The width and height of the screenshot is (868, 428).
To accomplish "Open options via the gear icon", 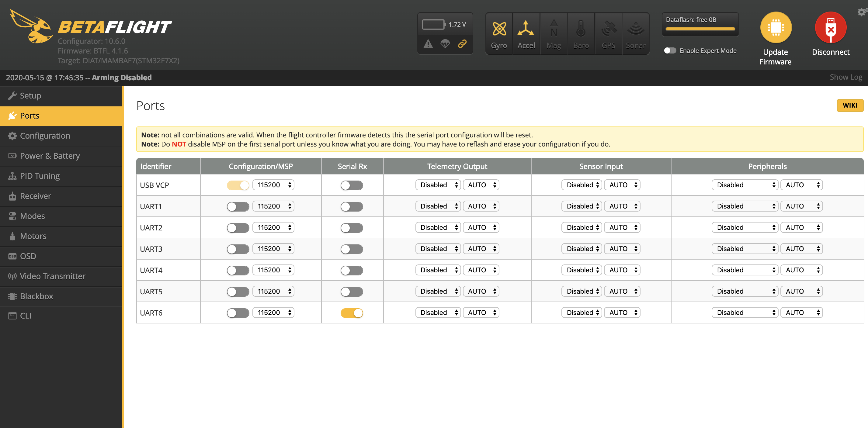I will (862, 12).
